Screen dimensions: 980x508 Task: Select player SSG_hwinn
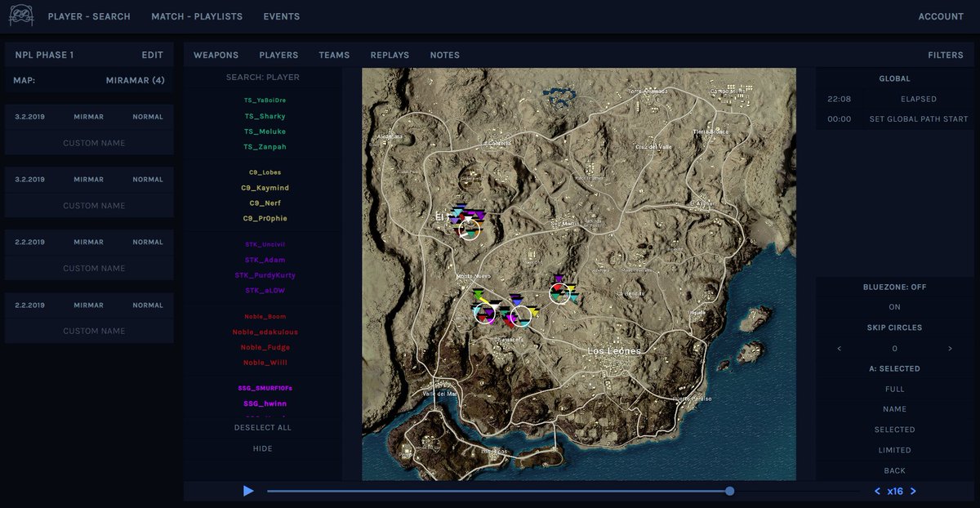point(265,404)
